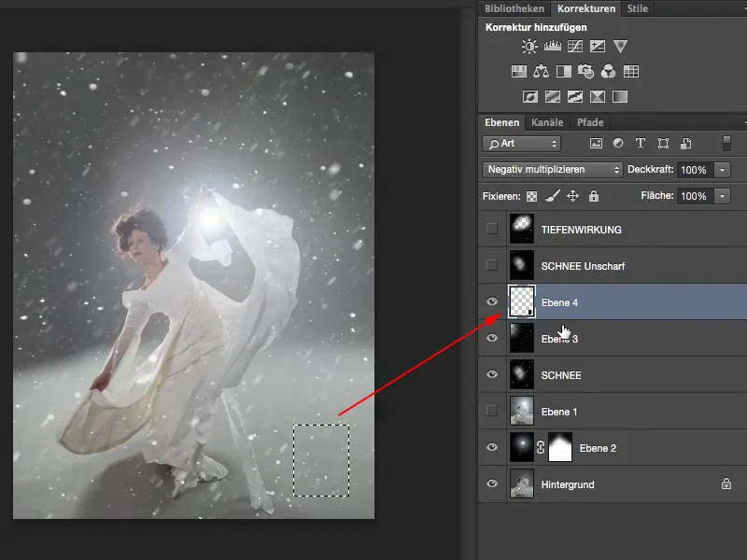The width and height of the screenshot is (747, 560).
Task: Hide the Ebene 3 layer
Action: click(492, 338)
